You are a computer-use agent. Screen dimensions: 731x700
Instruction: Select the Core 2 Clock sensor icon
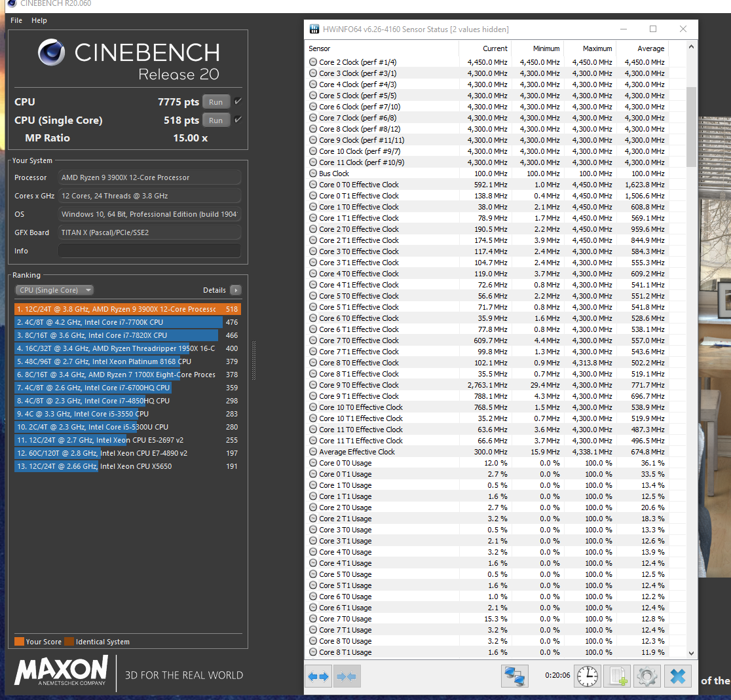click(x=313, y=62)
